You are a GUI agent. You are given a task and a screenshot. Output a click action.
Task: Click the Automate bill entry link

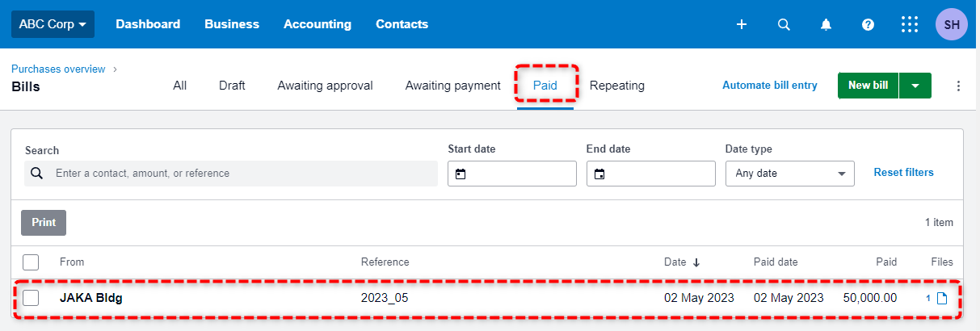(770, 85)
